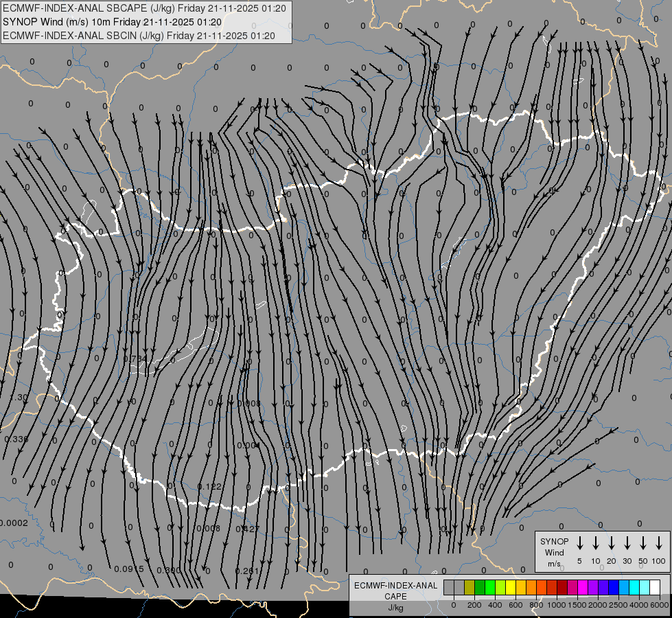This screenshot has height=618, width=672.
Task: Click the 0.004 value on the map
Action: pyautogui.click(x=248, y=445)
